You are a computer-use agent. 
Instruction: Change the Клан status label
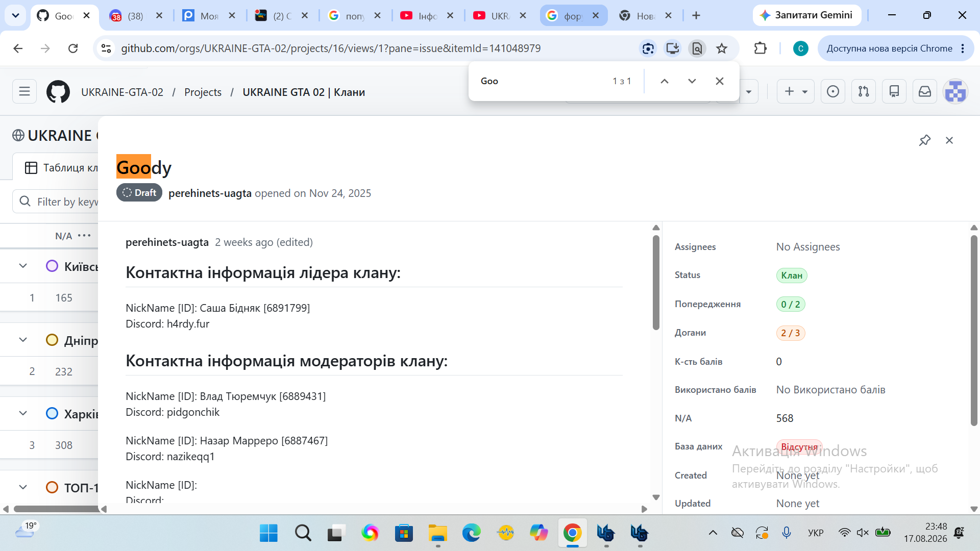pos(792,275)
